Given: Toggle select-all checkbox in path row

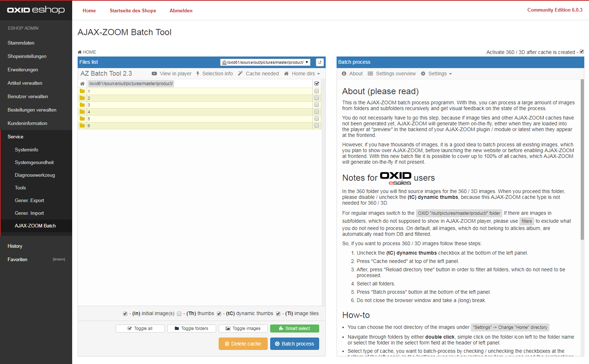Looking at the screenshot, I should pyautogui.click(x=317, y=84).
